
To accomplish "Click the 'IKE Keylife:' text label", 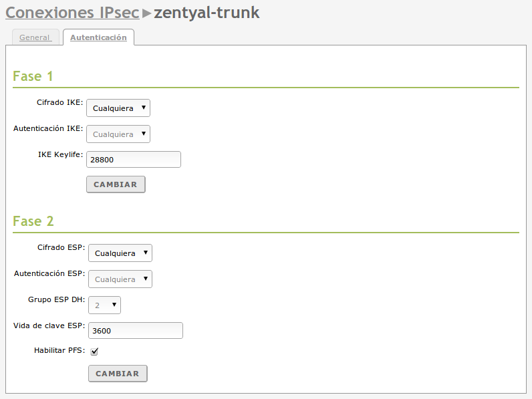I will pyautogui.click(x=60, y=154).
